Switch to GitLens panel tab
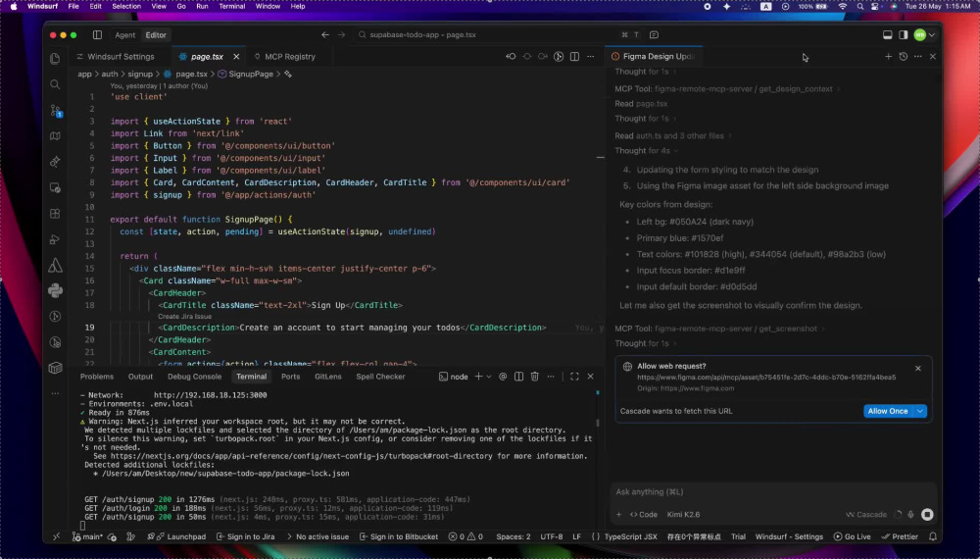This screenshot has width=980, height=559. click(328, 377)
